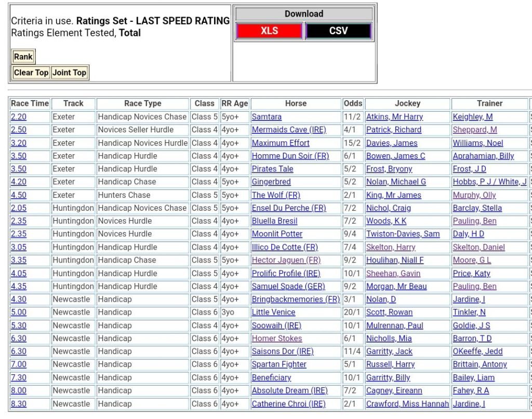
Task: View jockey Frost, Bryony
Action: point(389,169)
